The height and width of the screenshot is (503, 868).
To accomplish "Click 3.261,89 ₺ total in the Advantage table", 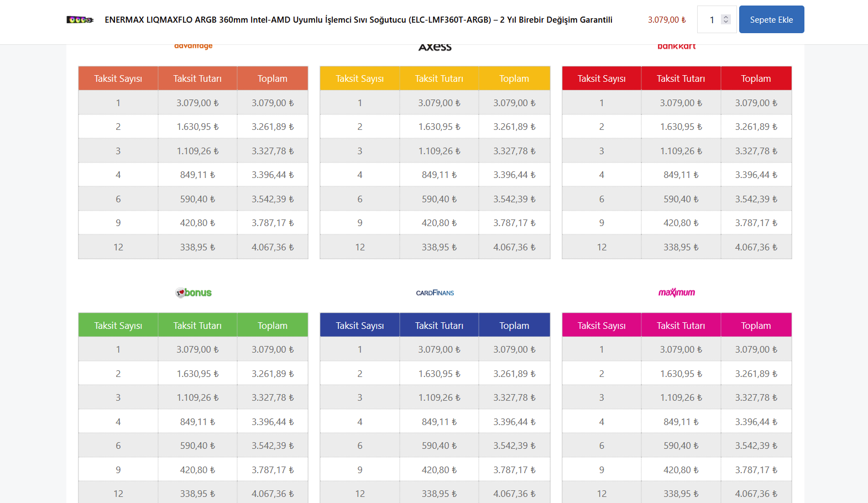I will (273, 127).
